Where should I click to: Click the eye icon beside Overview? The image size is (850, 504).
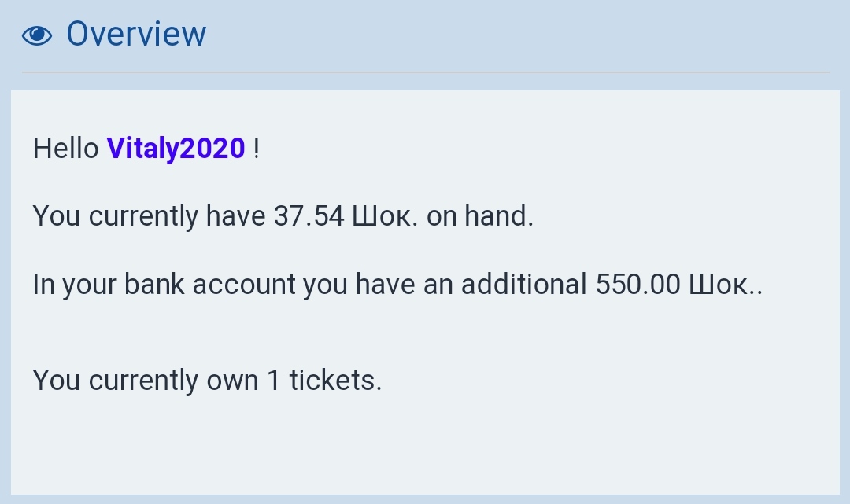click(37, 35)
